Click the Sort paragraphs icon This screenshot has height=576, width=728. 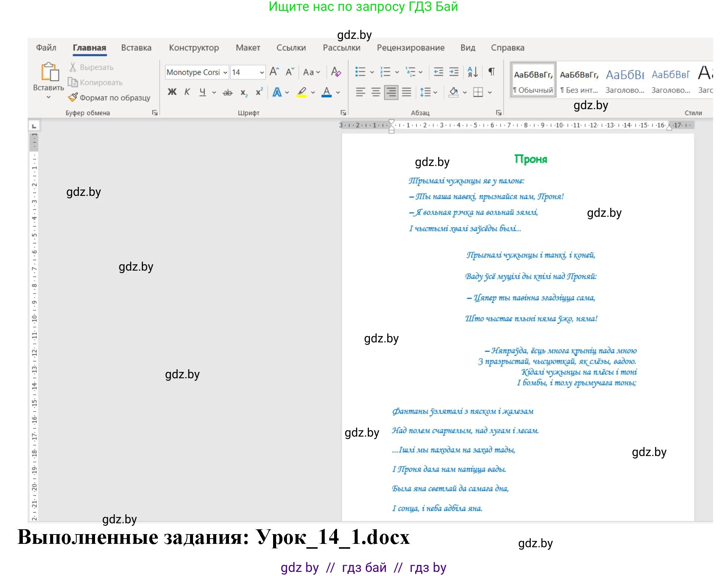[x=472, y=72]
